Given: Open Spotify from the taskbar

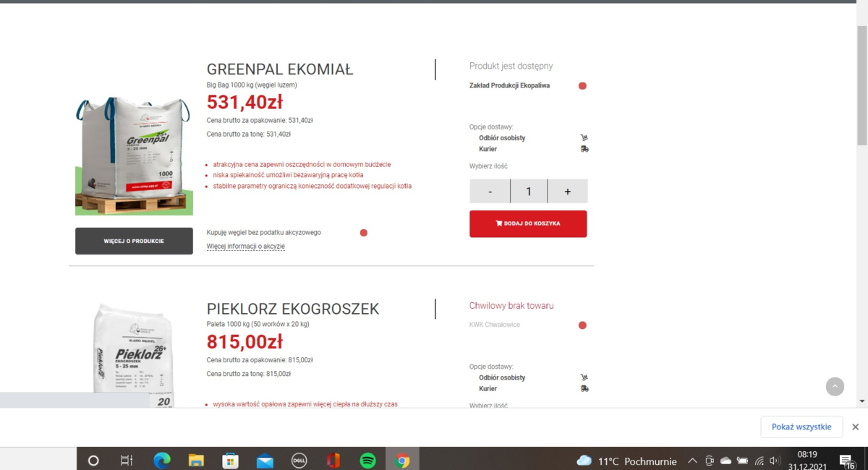Looking at the screenshot, I should coord(367,461).
